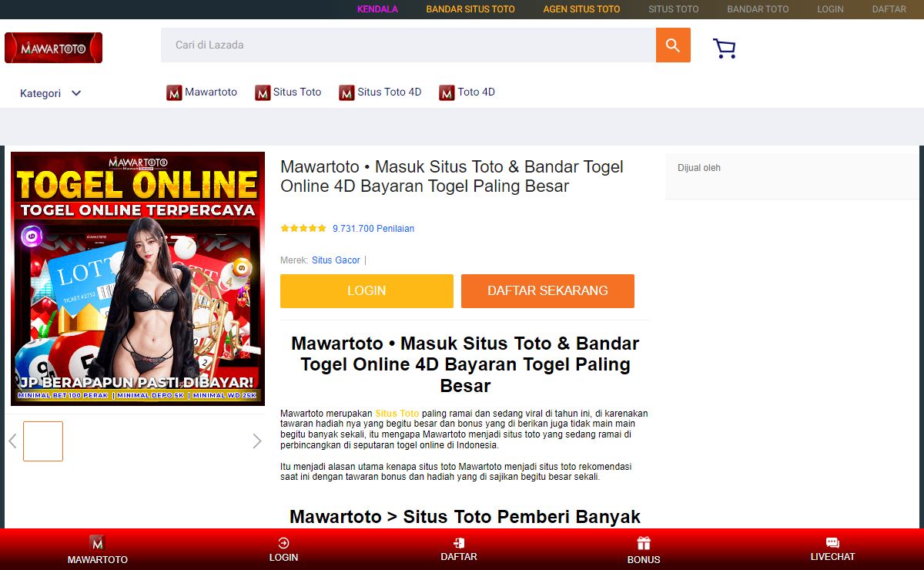Open KENDALA in the top bar
The image size is (924, 570).
pos(377,9)
